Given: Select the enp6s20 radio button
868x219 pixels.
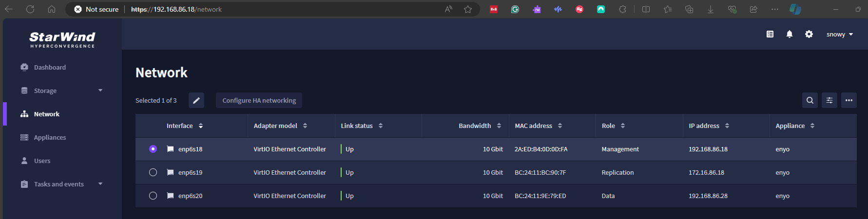Looking at the screenshot, I should point(153,196).
